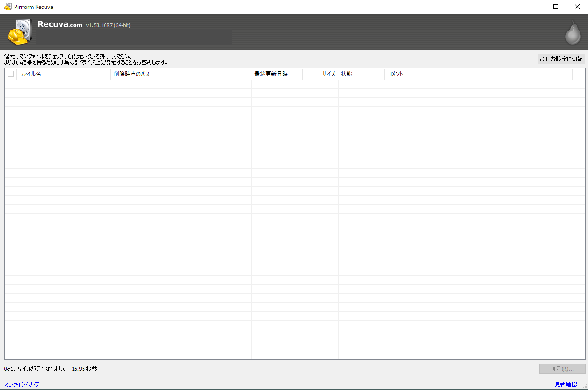Screen dimensions: 588x390
Task: Sort by the 状態 column header
Action: tap(361, 74)
